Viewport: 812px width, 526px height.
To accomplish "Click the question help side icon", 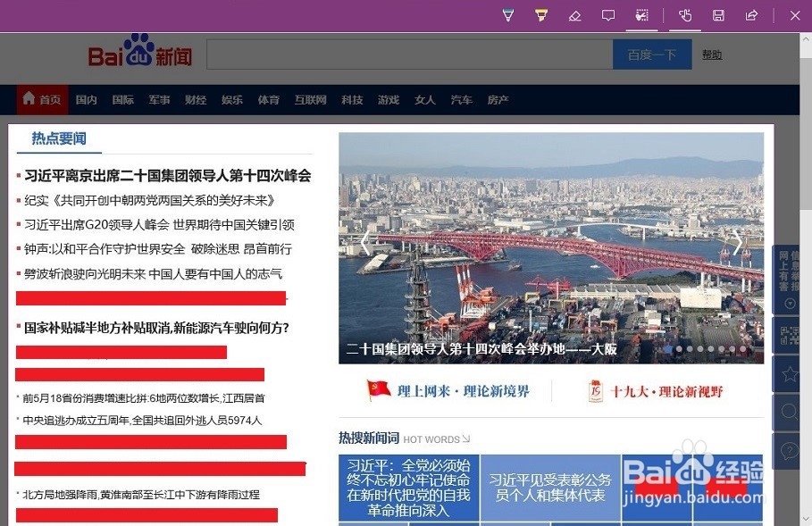I will [789, 452].
